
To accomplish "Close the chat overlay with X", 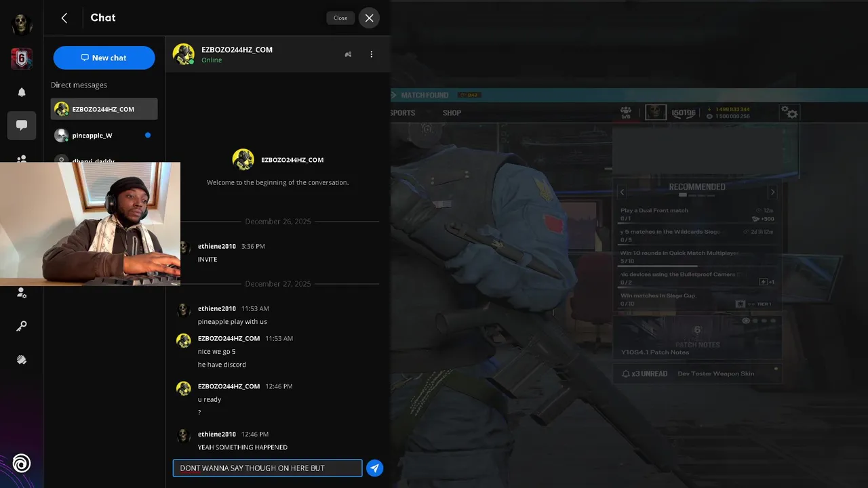I will pyautogui.click(x=369, y=18).
